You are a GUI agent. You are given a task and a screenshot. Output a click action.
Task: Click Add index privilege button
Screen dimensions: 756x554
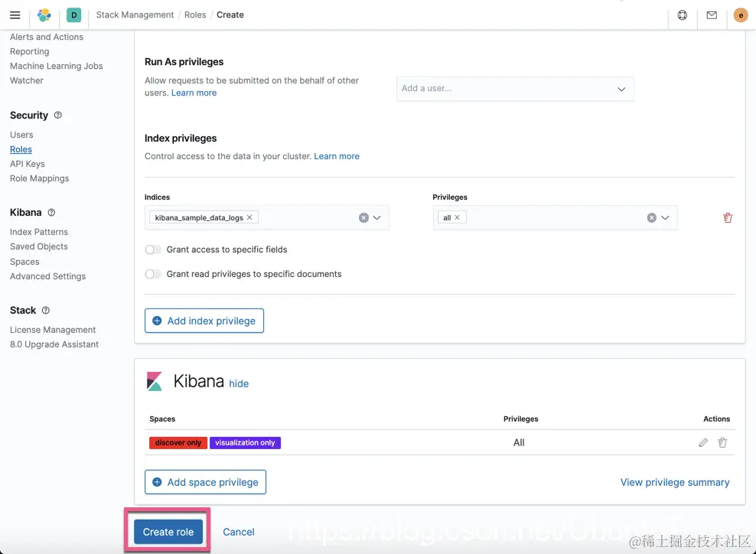pyautogui.click(x=204, y=321)
